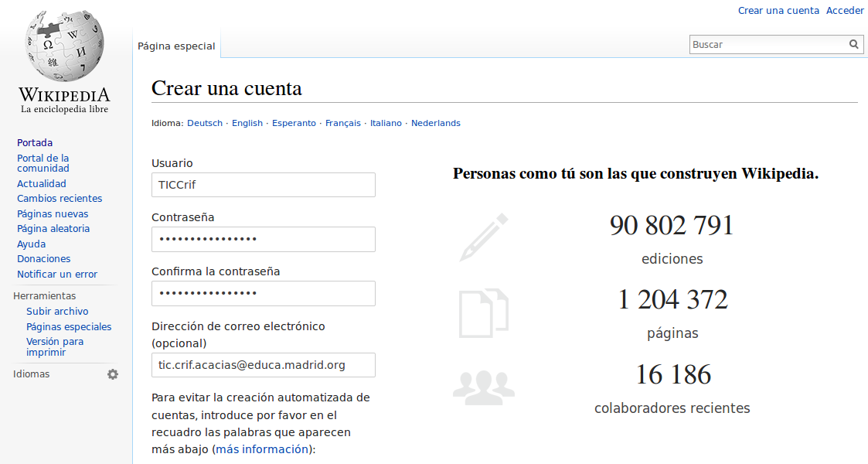Click the Wikipedia globe logo
This screenshot has width=868, height=464.
pyautogui.click(x=64, y=46)
